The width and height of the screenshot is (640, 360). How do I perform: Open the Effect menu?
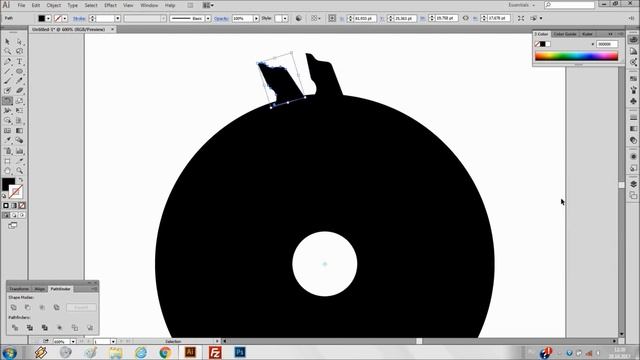[110, 5]
